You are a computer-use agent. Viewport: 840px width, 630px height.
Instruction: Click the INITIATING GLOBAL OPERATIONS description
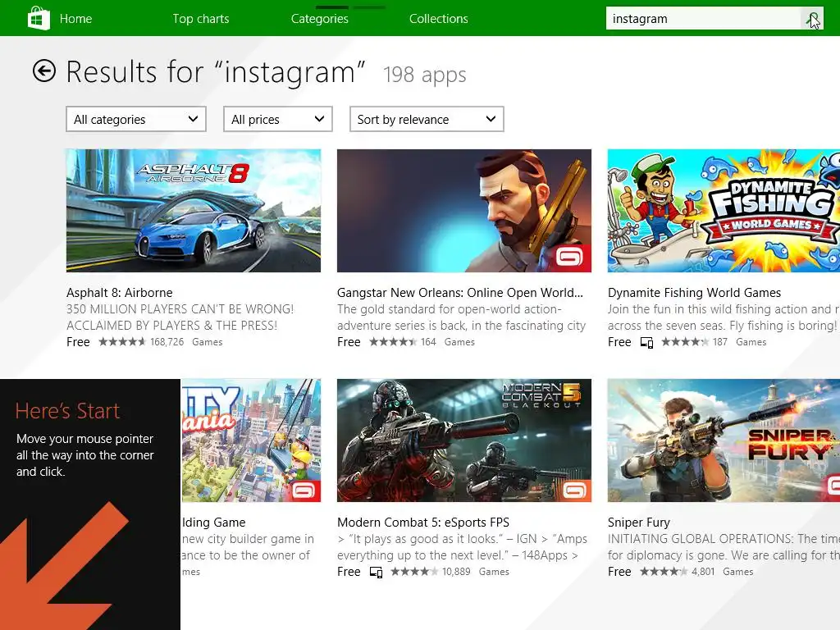pos(724,547)
